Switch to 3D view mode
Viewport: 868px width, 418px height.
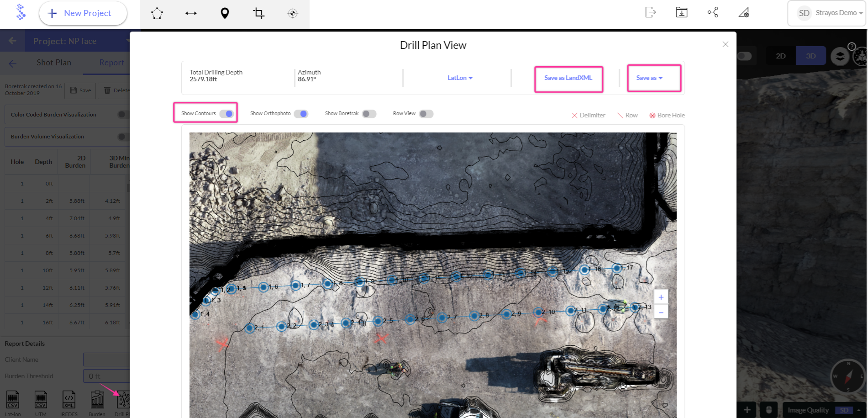(x=810, y=56)
